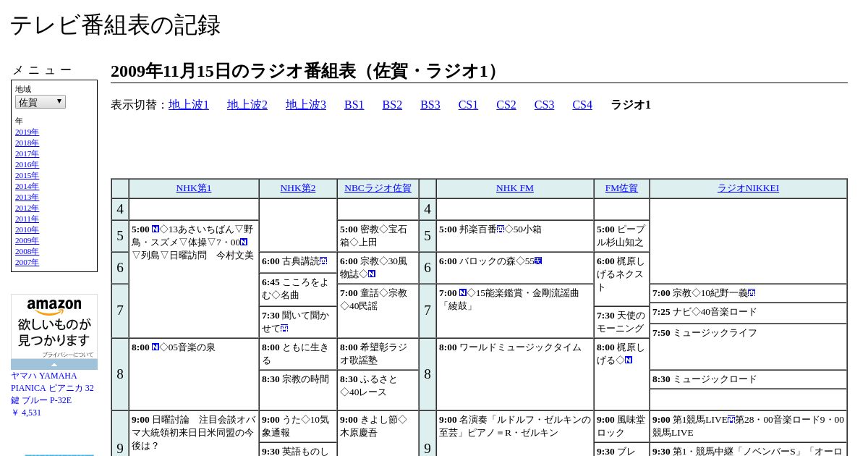Open the 2015年 year link
Screen dimensions: 868x456
(27, 175)
